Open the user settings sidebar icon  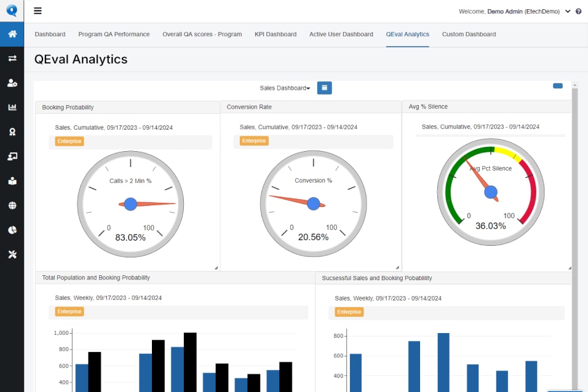12,83
